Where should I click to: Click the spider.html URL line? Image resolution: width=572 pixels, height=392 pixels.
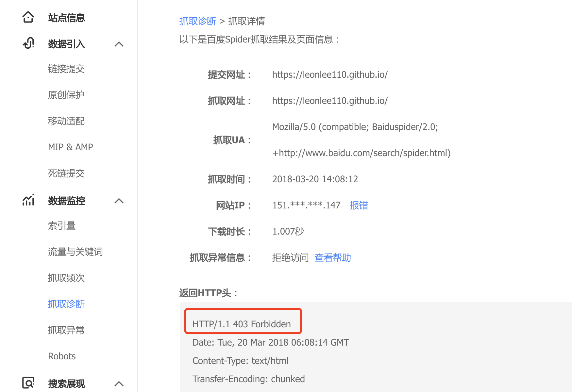point(362,153)
